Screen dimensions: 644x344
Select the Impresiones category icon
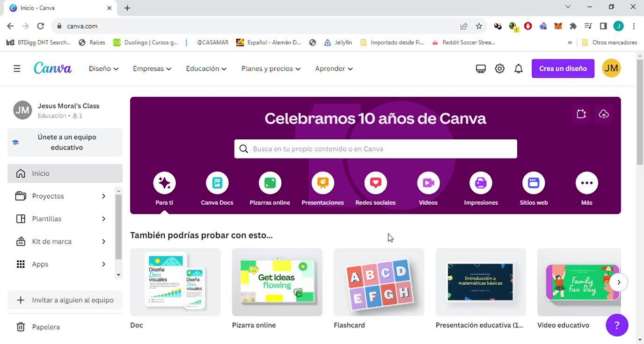481,183
